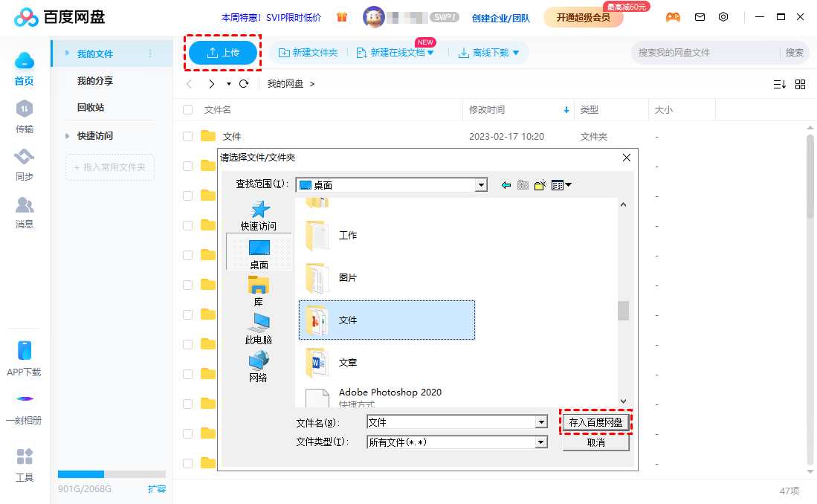Click the 文件名 text field

point(451,422)
